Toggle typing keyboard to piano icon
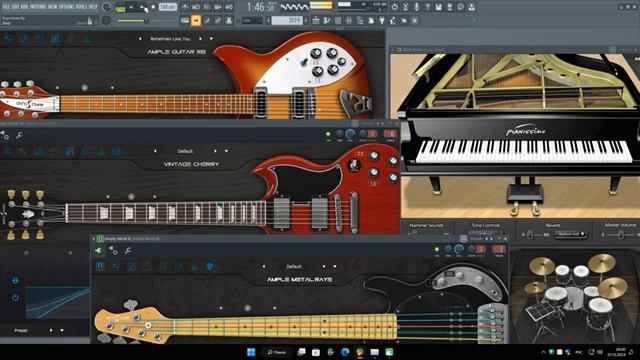The width and height of the screenshot is (640, 360). coord(185,20)
